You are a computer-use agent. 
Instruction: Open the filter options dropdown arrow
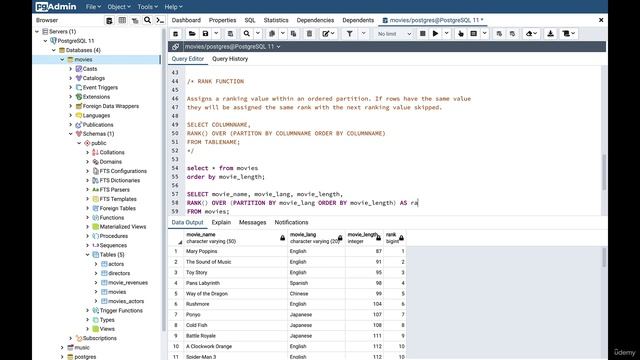(x=363, y=34)
